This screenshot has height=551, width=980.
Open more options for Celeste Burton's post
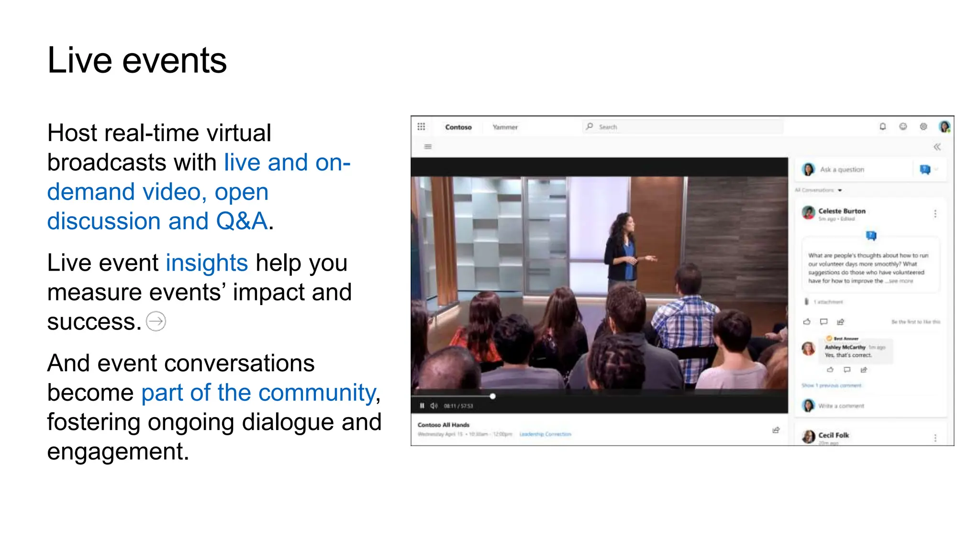pos(935,214)
